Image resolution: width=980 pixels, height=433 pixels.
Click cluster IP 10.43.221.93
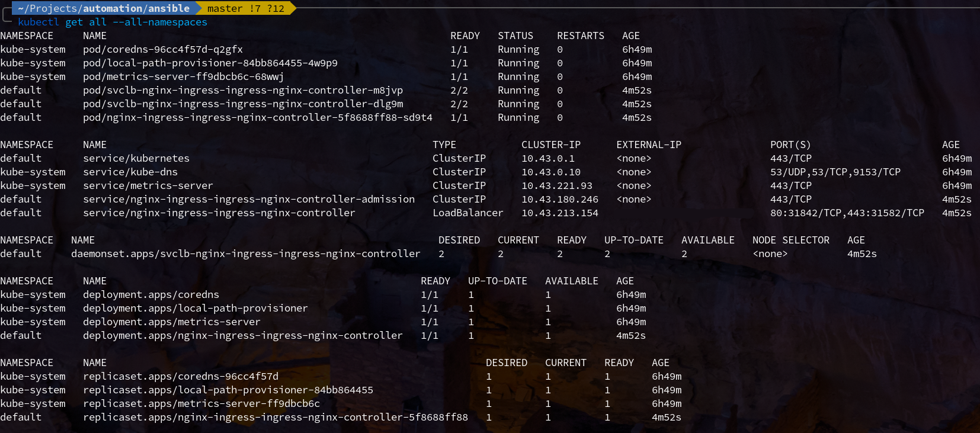557,185
